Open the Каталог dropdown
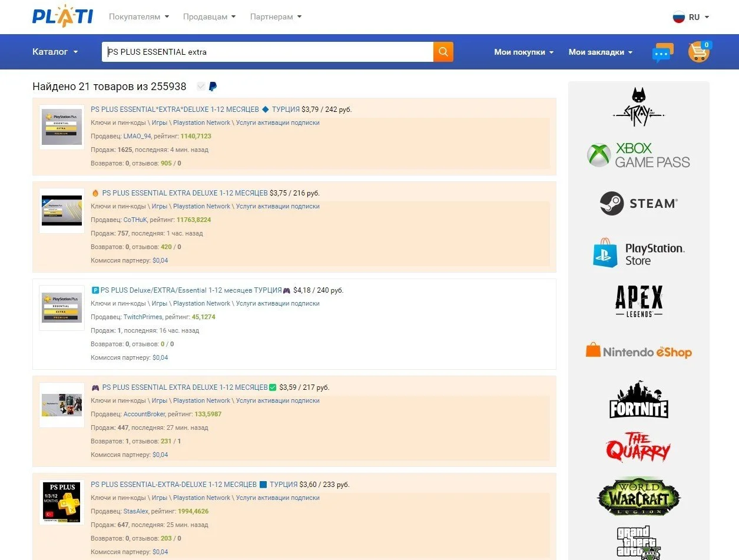The height and width of the screenshot is (560, 739). pyautogui.click(x=55, y=52)
